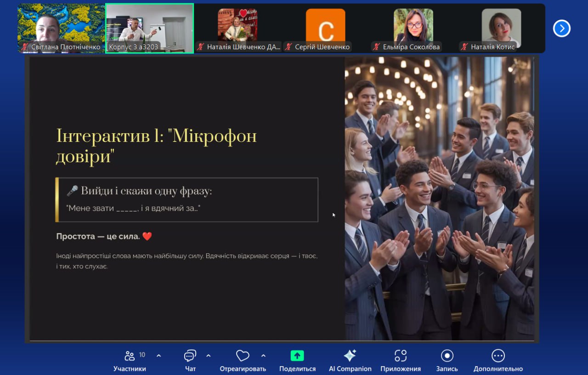The width and height of the screenshot is (588, 375).
Task: Start recording with the Запись icon
Action: [x=447, y=356]
